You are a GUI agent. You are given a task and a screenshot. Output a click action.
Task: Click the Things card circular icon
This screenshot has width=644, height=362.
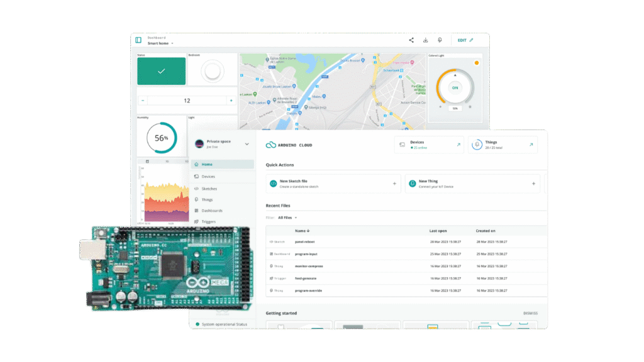tap(477, 145)
